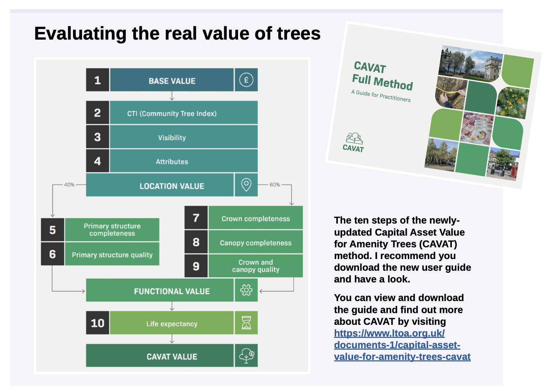Click the CAVAT logo on guide cover
Screen dimensions: 549x392
tap(354, 143)
